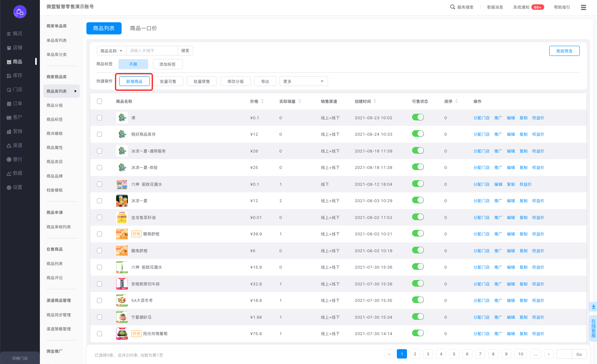Image resolution: width=597 pixels, height=364 pixels.
Task: Open the 更多 quick actions dropdown
Action: coord(304,81)
